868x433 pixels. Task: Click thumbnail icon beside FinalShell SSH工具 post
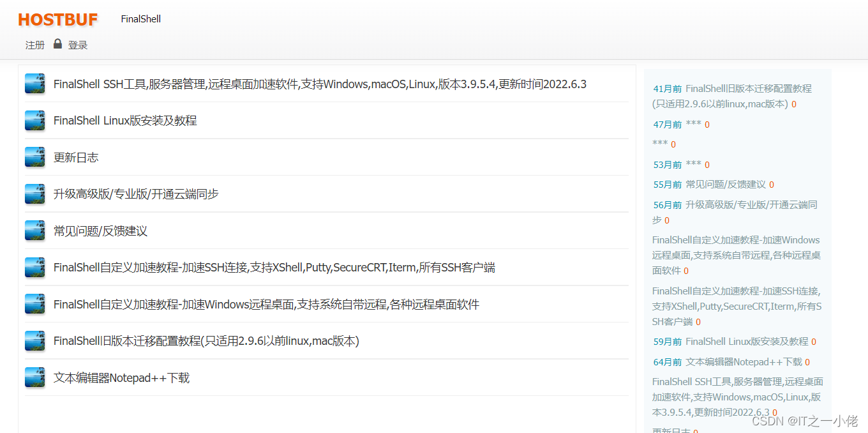tap(34, 84)
